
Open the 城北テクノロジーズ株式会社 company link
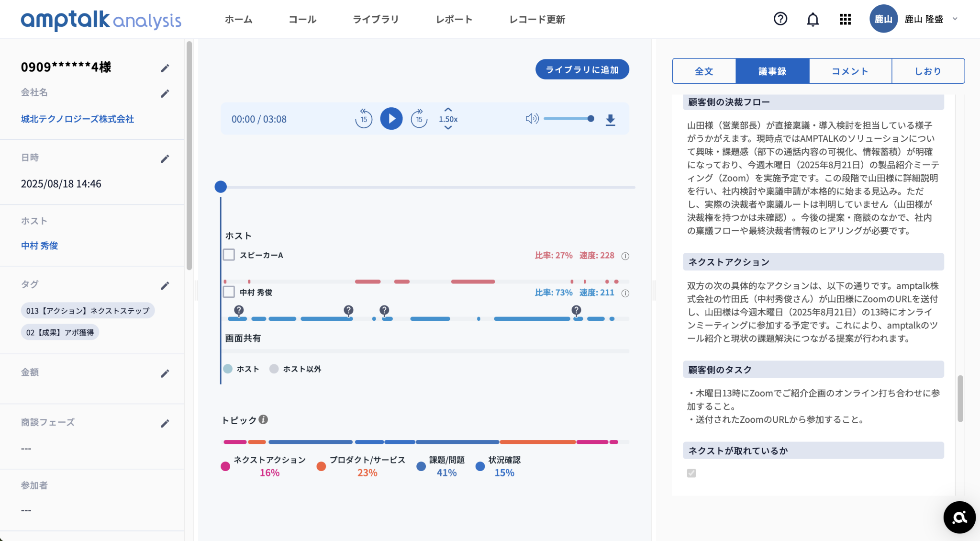[77, 119]
